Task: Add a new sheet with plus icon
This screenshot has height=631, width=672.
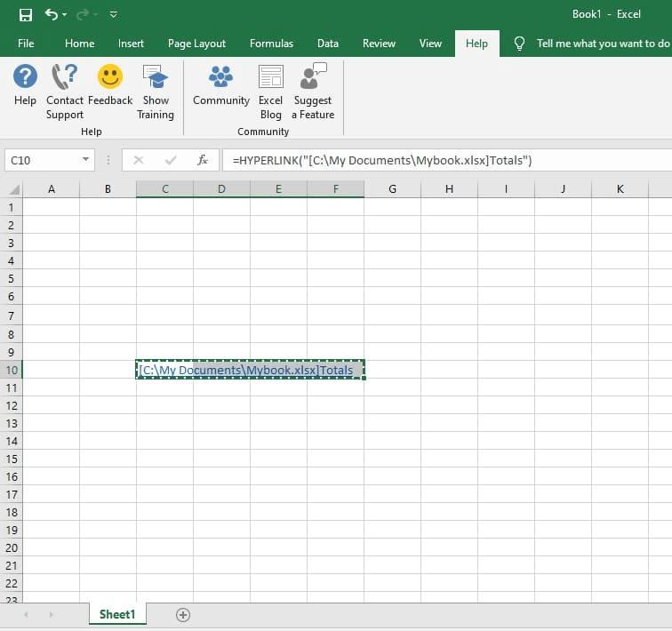Action: click(183, 615)
